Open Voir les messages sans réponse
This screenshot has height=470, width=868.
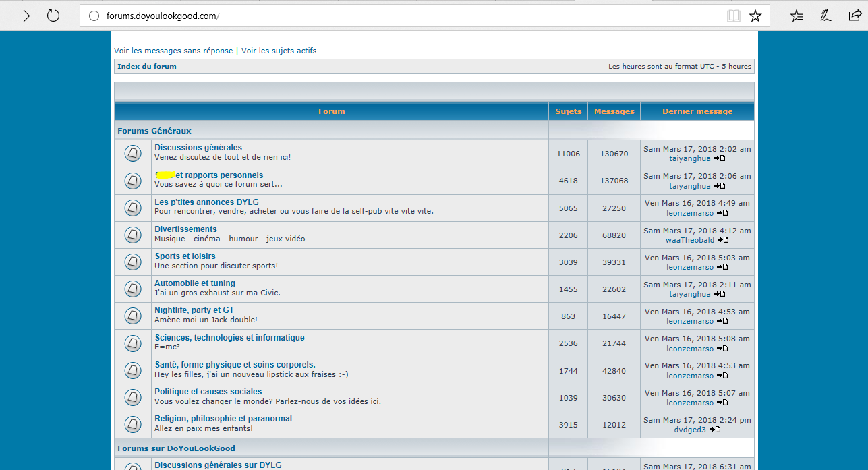pyautogui.click(x=173, y=51)
